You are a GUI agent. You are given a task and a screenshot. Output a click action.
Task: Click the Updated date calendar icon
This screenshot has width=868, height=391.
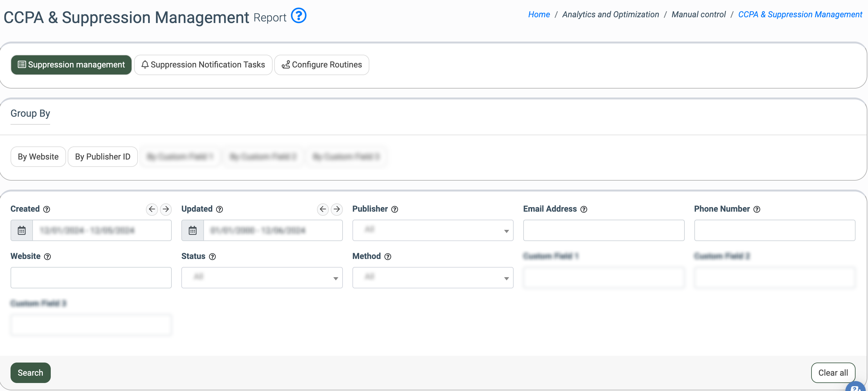[x=192, y=231]
